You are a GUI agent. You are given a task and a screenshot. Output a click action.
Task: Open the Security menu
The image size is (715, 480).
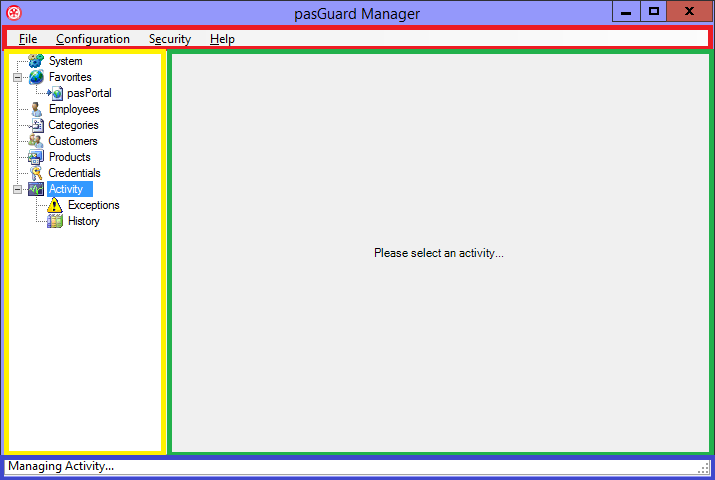(170, 39)
